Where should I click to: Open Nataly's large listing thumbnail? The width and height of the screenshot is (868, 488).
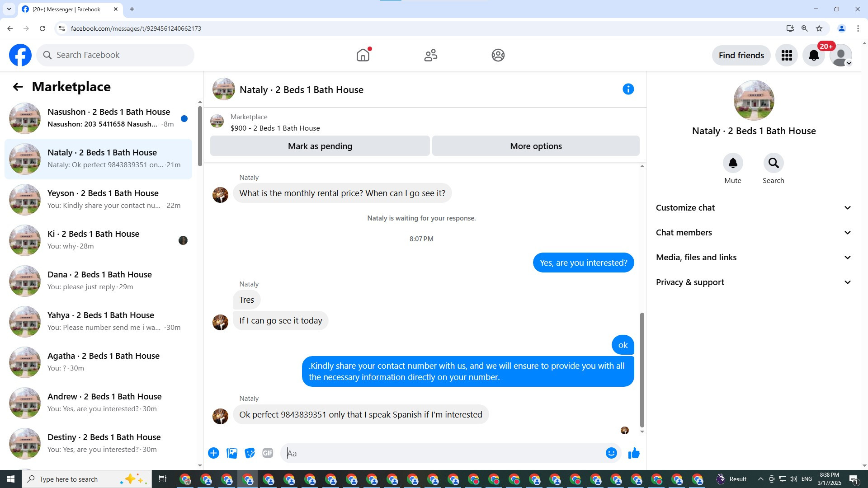coord(754,100)
